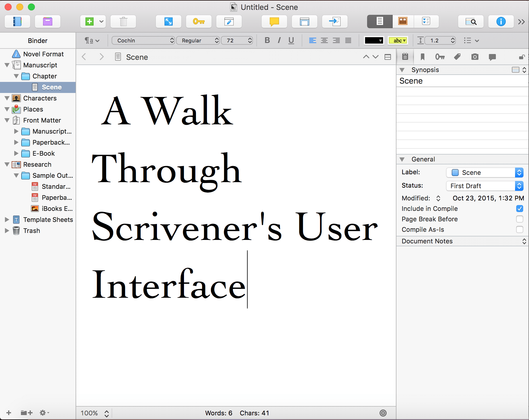Toggle the Binder sidebar button
This screenshot has width=529, height=420.
pos(17,21)
